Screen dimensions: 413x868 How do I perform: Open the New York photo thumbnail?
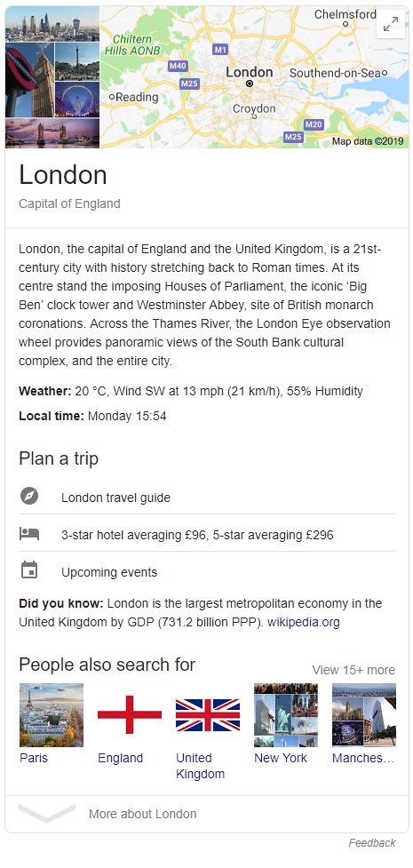tap(286, 715)
